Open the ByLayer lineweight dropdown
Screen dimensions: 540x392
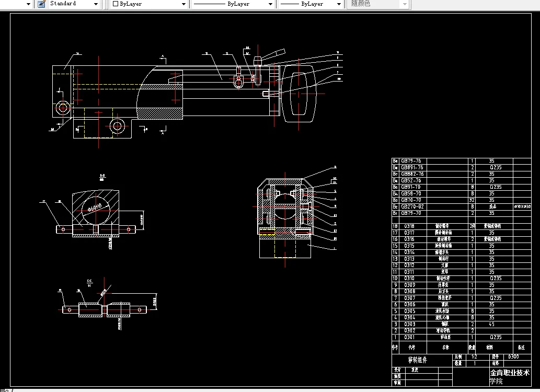pyautogui.click(x=339, y=4)
